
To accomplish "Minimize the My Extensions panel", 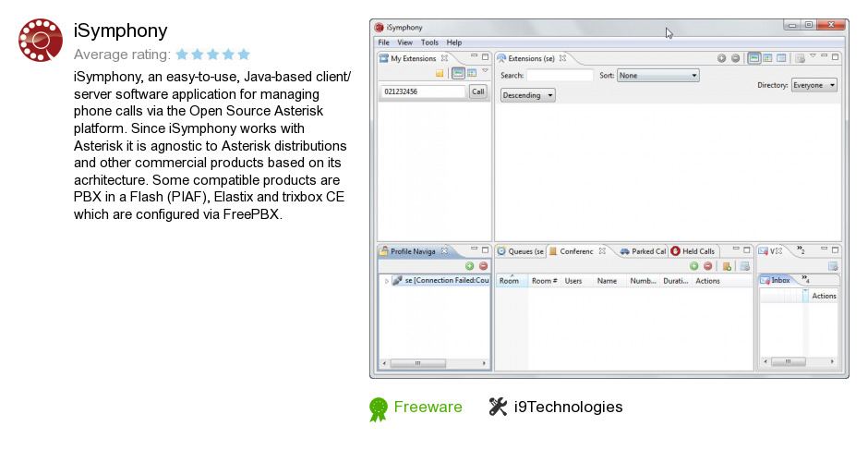I will point(474,55).
